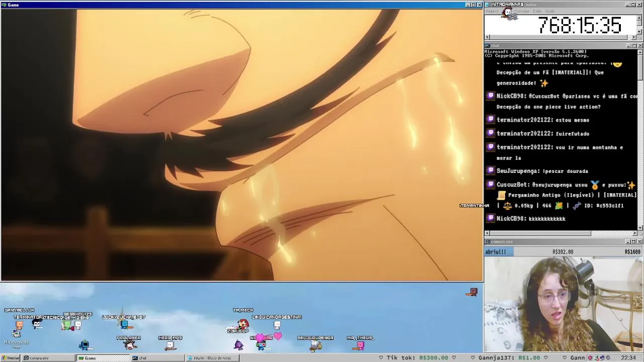Select the Game taskbar button
Viewport: 644px width, 362px height.
pyautogui.click(x=103, y=358)
